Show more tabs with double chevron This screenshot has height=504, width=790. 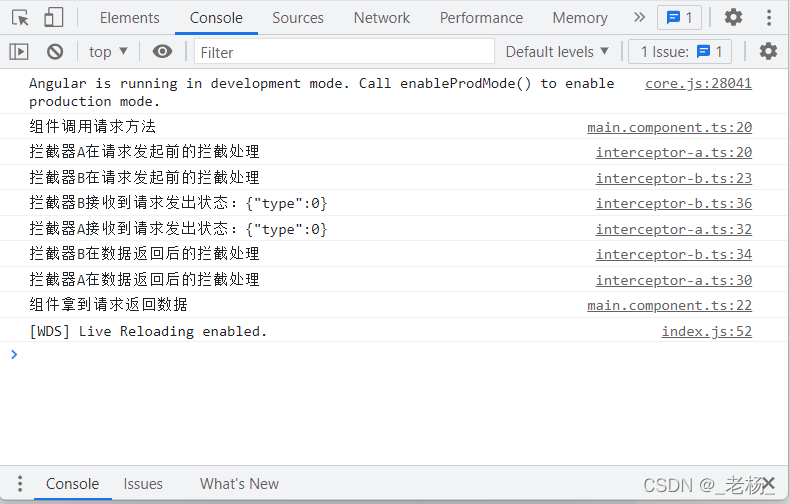tap(639, 18)
